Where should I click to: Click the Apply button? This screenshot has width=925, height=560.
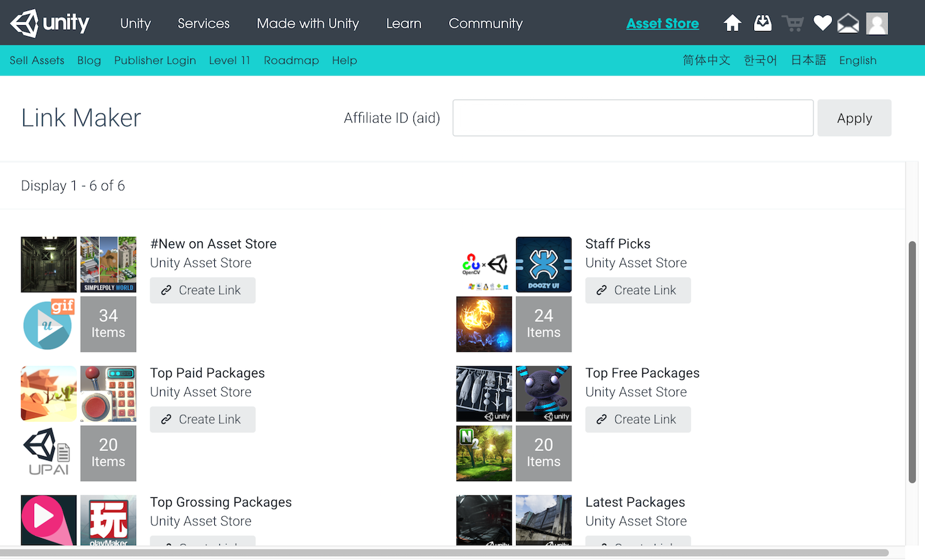855,118
